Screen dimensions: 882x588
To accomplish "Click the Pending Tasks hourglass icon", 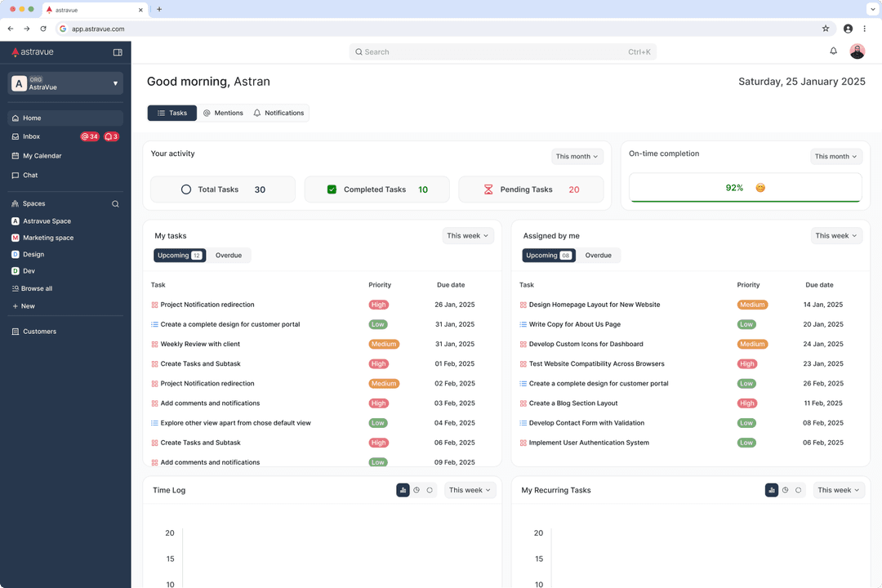I will pos(488,189).
